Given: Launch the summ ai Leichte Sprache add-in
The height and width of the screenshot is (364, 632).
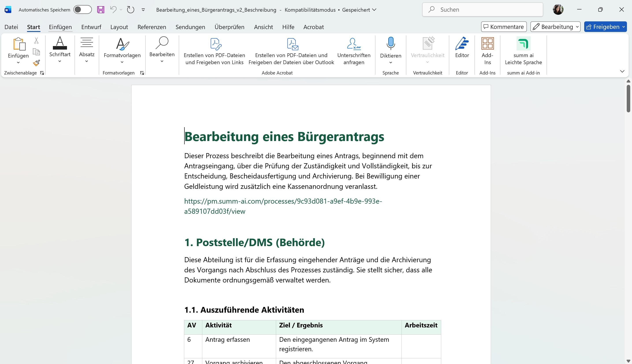Looking at the screenshot, I should click(523, 51).
